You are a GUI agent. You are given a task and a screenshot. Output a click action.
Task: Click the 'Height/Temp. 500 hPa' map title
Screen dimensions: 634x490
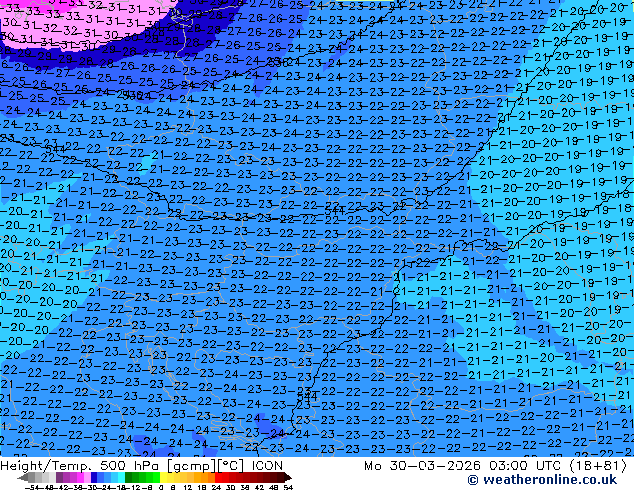click(81, 466)
